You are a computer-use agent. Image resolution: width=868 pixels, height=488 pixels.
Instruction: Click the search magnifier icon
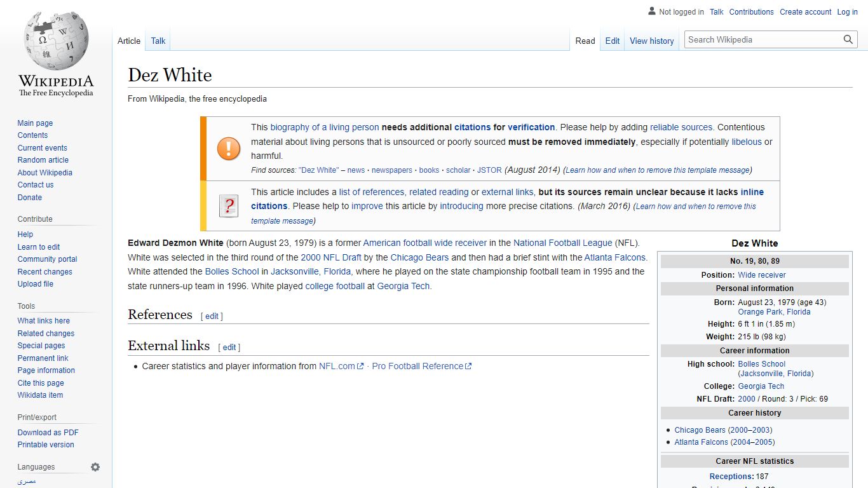point(848,39)
